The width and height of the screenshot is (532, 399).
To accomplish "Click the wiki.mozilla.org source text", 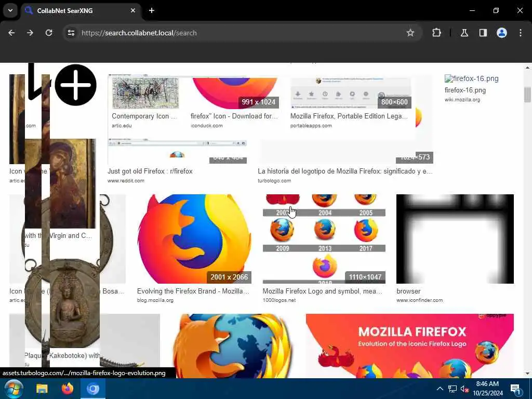I will point(462,100).
